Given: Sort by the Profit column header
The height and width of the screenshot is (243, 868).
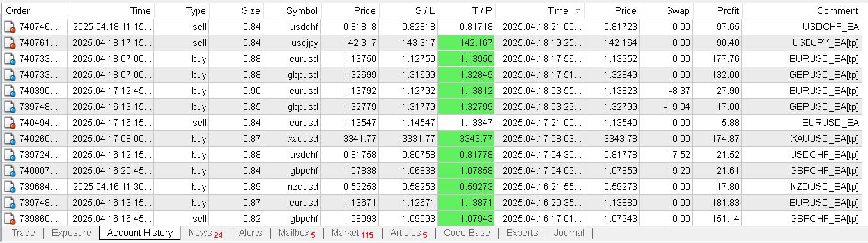Looking at the screenshot, I should 717,11.
